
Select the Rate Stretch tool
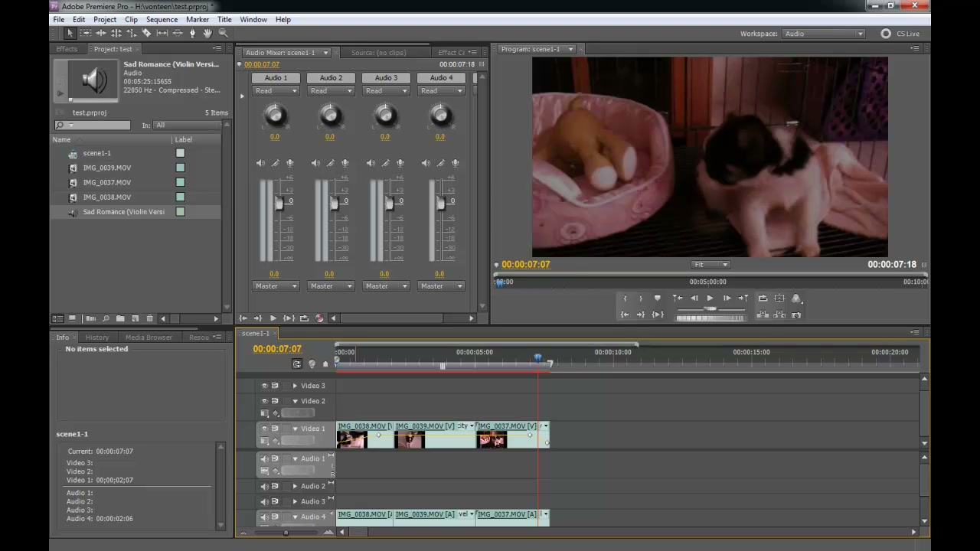(132, 33)
